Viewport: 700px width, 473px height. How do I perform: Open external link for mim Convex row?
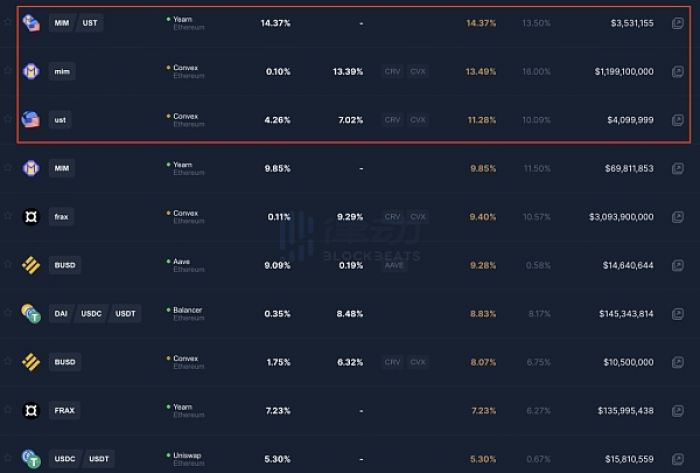677,71
